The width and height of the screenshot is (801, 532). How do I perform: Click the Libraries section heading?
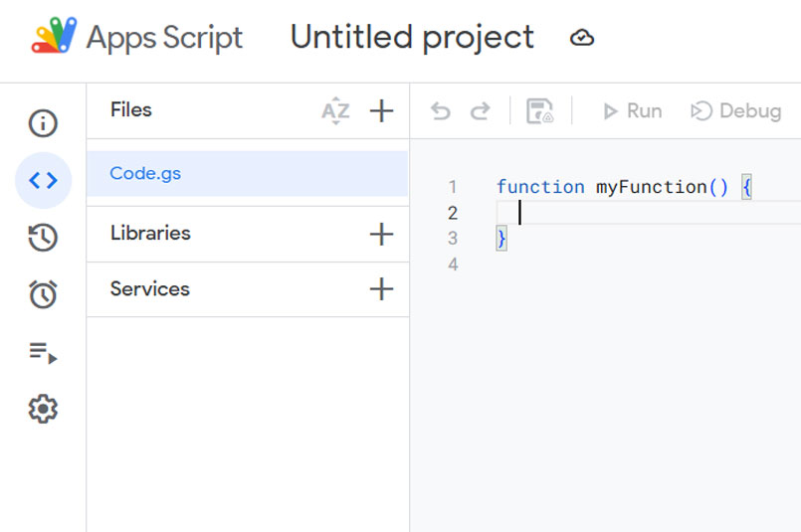[x=150, y=234]
